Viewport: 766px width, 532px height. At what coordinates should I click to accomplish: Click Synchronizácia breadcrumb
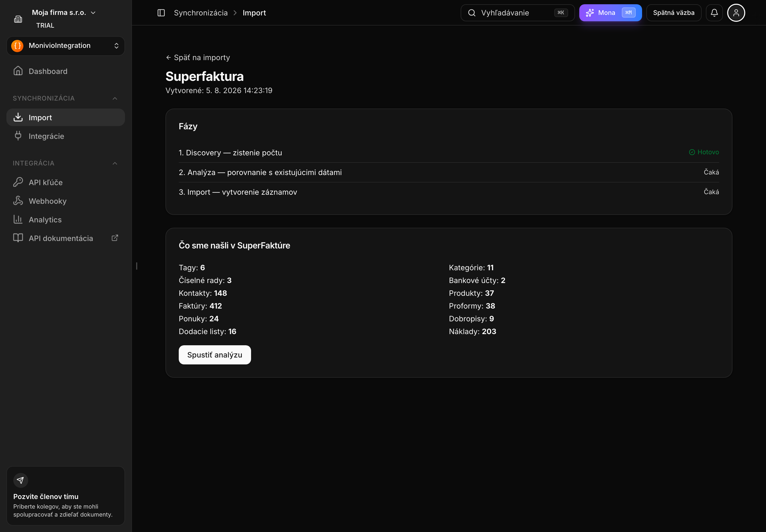(x=201, y=13)
